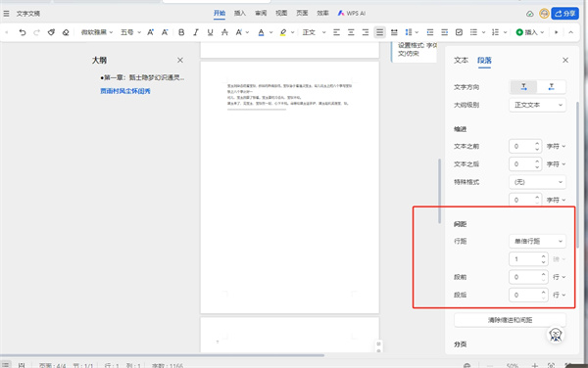Open the hamburger main menu

[7, 14]
